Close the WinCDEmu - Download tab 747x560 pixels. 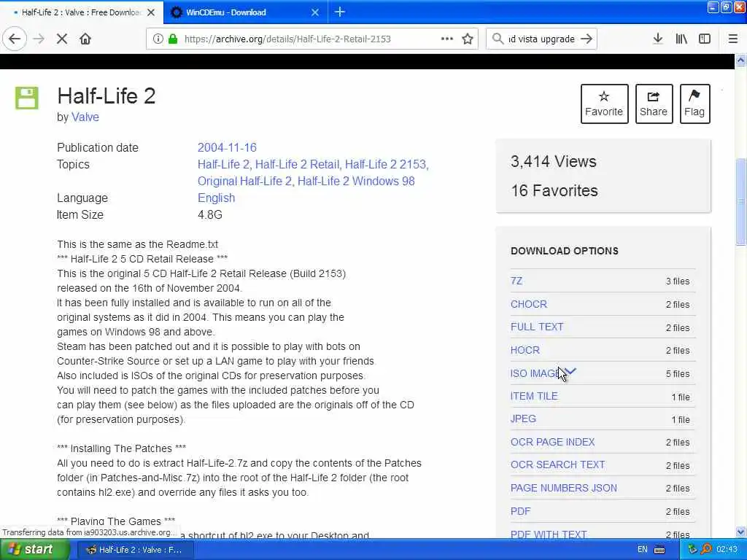(315, 12)
